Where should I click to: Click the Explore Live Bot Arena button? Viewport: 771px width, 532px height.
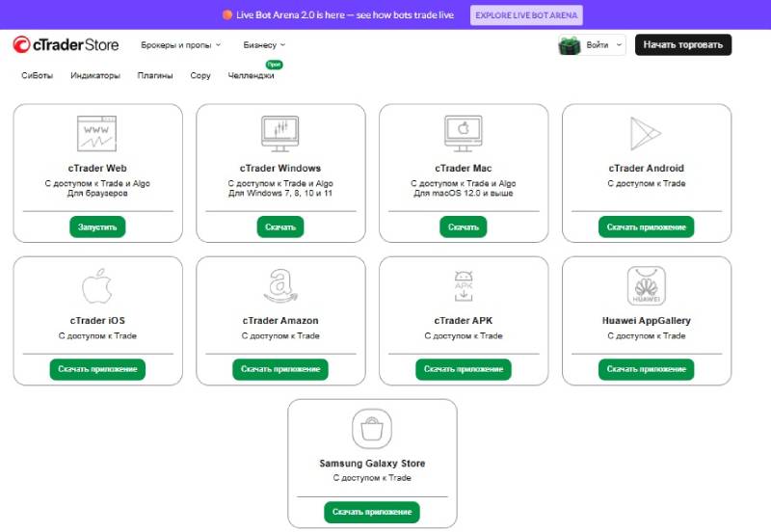(x=526, y=15)
